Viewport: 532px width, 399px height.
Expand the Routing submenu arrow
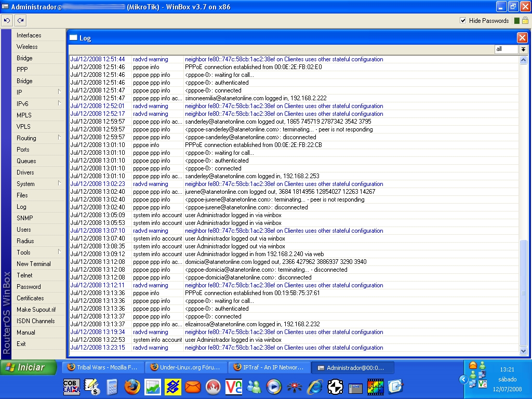tap(59, 137)
